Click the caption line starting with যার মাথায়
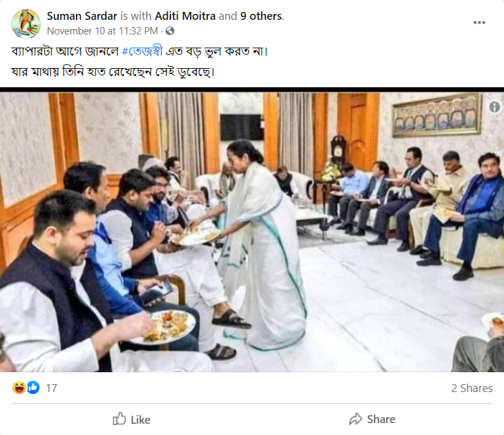This screenshot has width=504, height=435. click(113, 71)
